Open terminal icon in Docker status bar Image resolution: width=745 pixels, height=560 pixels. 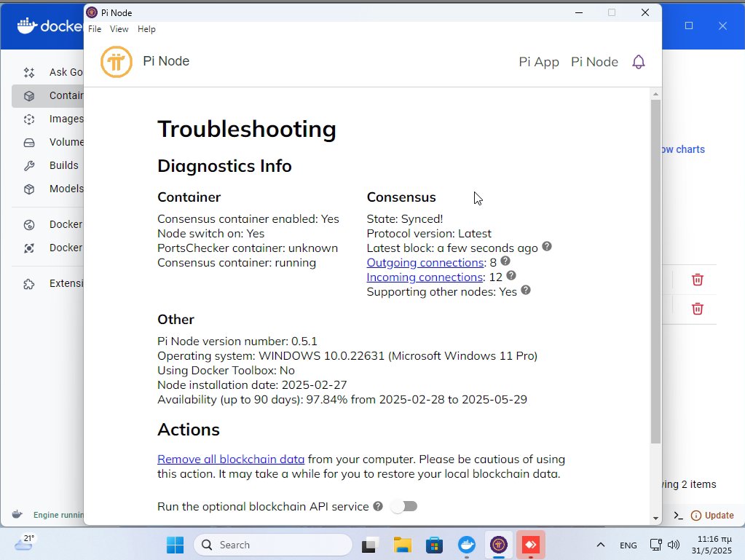(x=678, y=516)
